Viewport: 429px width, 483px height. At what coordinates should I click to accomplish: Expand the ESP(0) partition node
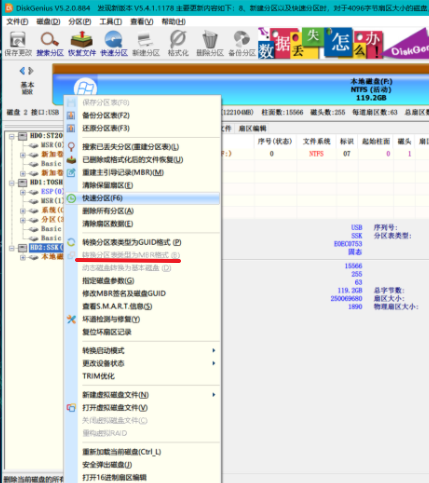[x=23, y=192]
